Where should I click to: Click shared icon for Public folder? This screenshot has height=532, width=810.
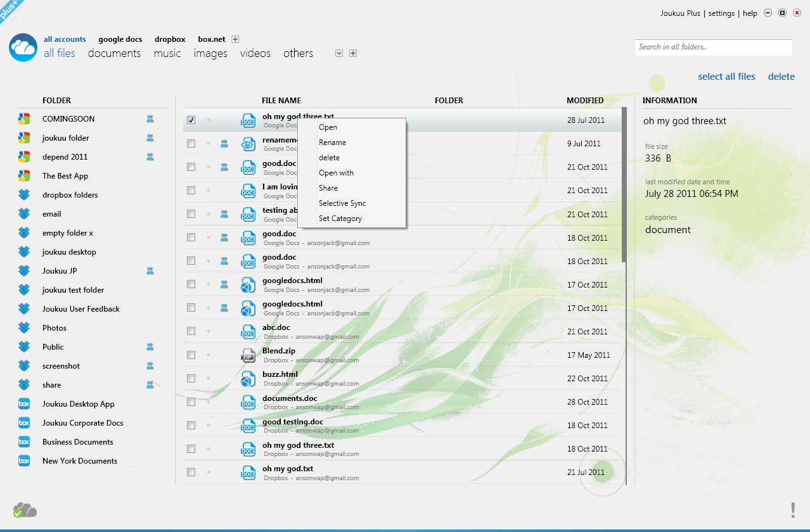click(x=150, y=347)
